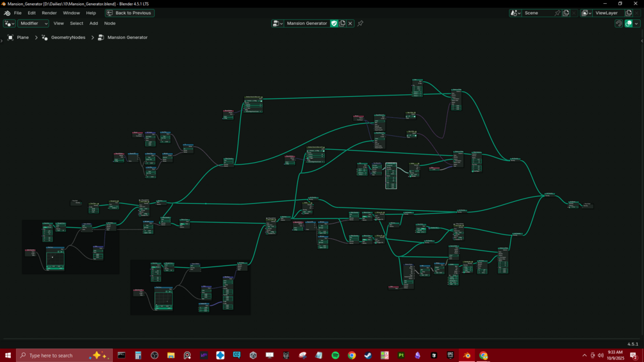Select the curve widget node in lower-left frame

[x=55, y=259]
